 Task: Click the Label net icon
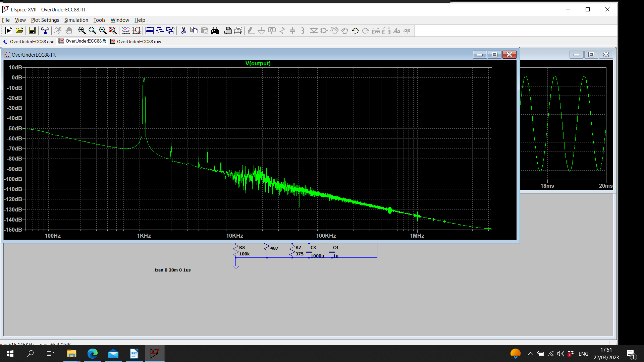(272, 31)
